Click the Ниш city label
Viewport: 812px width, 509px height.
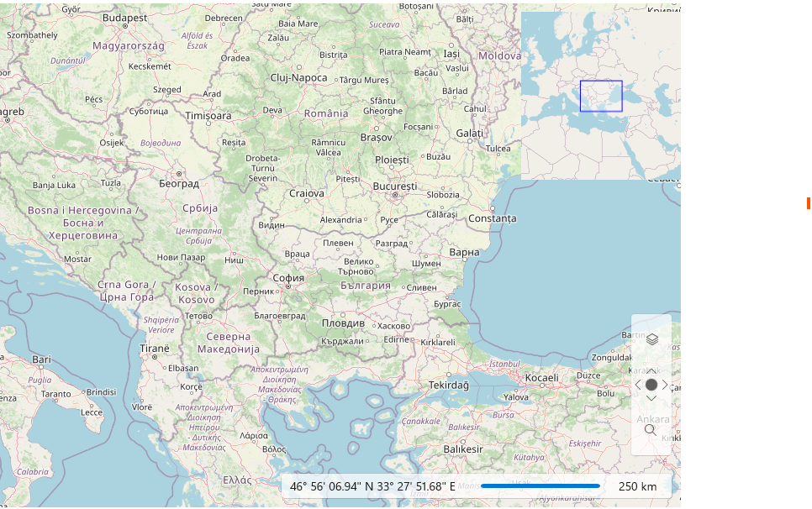click(234, 260)
